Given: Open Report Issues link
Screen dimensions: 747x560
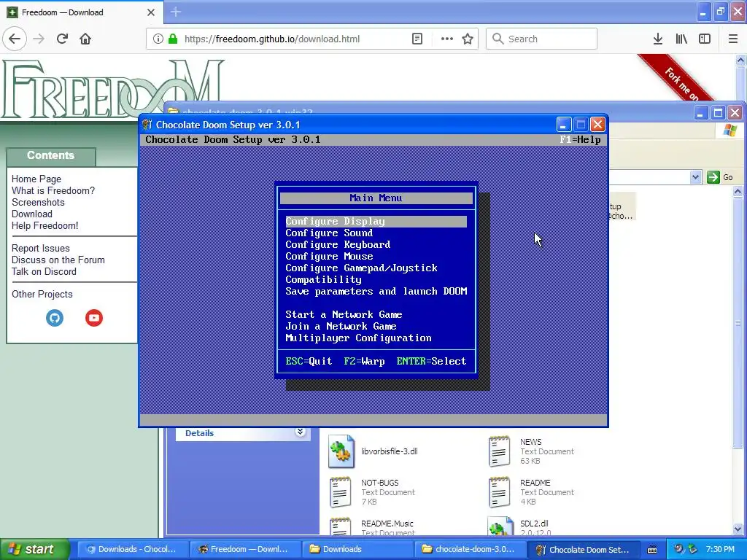Looking at the screenshot, I should click(x=41, y=248).
